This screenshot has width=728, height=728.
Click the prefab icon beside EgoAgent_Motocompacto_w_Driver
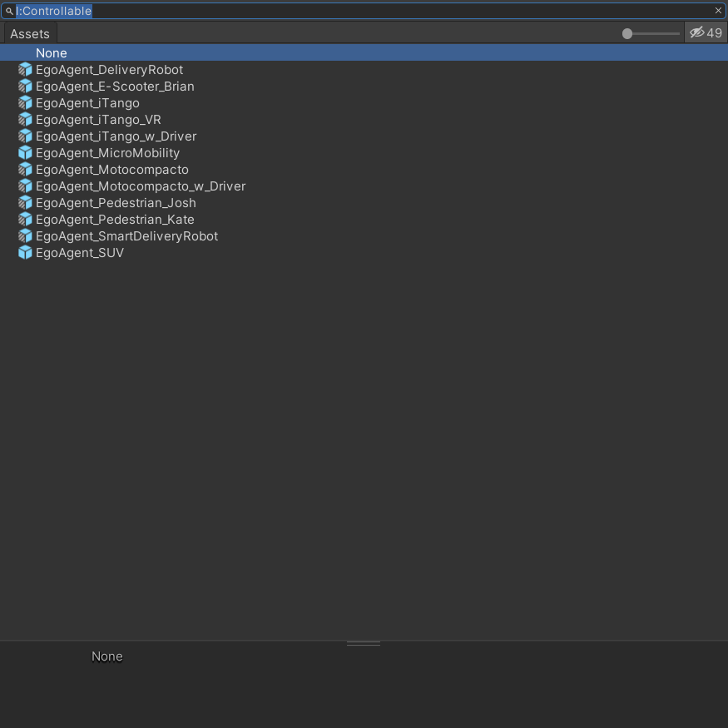coord(25,186)
